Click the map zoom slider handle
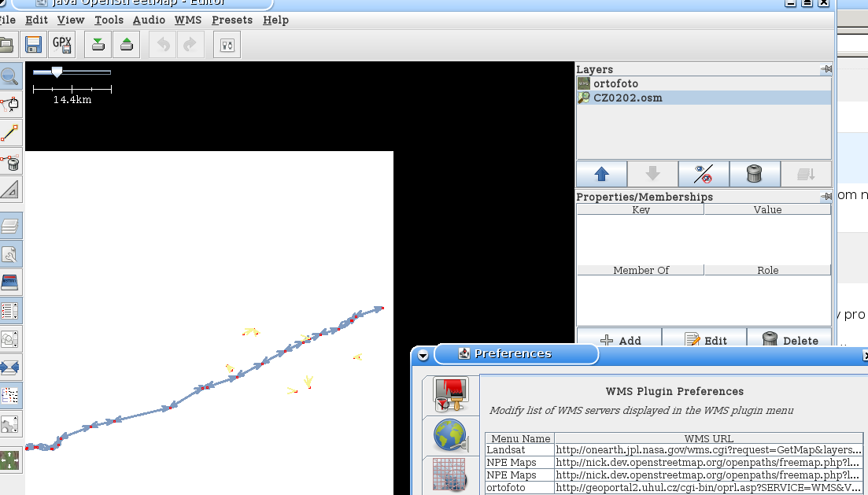This screenshot has width=868, height=495. tap(57, 72)
